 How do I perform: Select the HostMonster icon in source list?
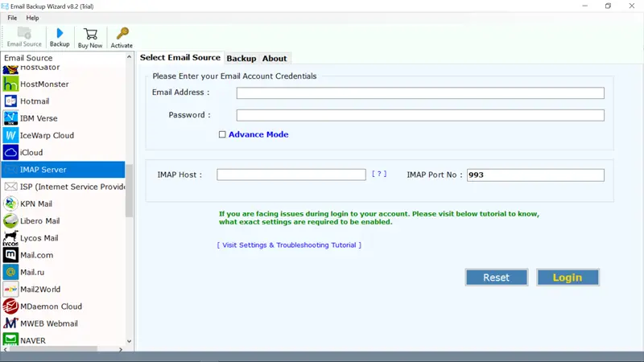click(x=10, y=84)
